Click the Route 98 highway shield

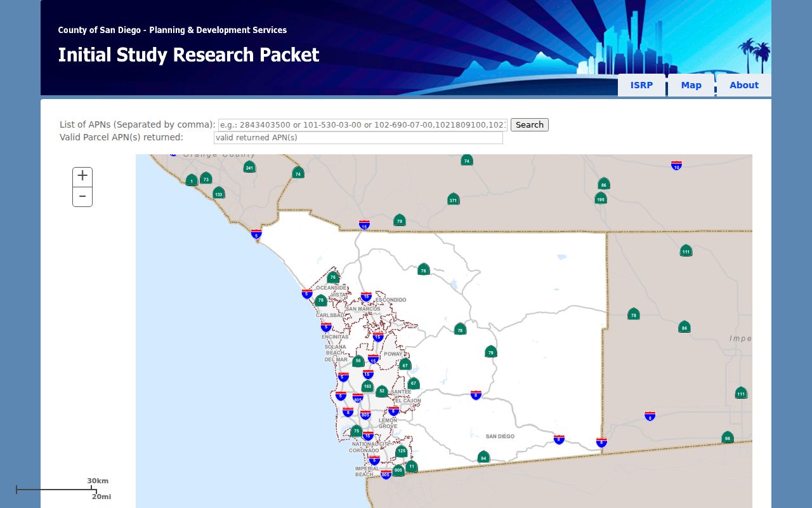coord(728,438)
